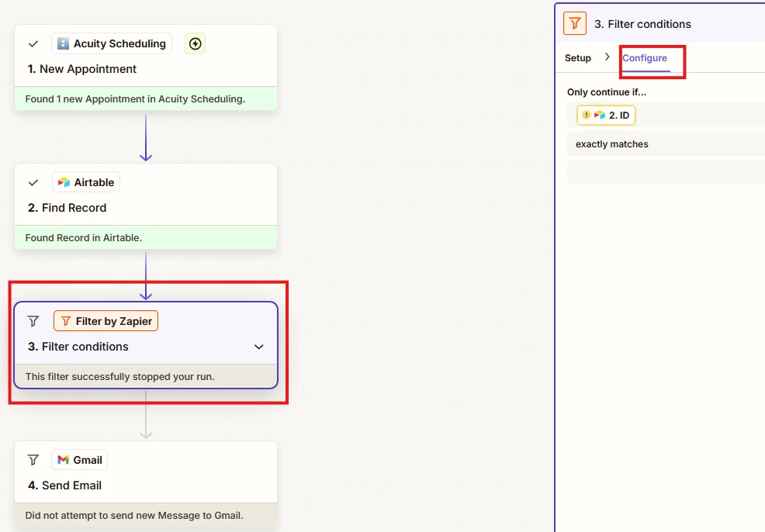The image size is (765, 532).
Task: Click the orange filter icon in panel header
Action: coord(575,23)
